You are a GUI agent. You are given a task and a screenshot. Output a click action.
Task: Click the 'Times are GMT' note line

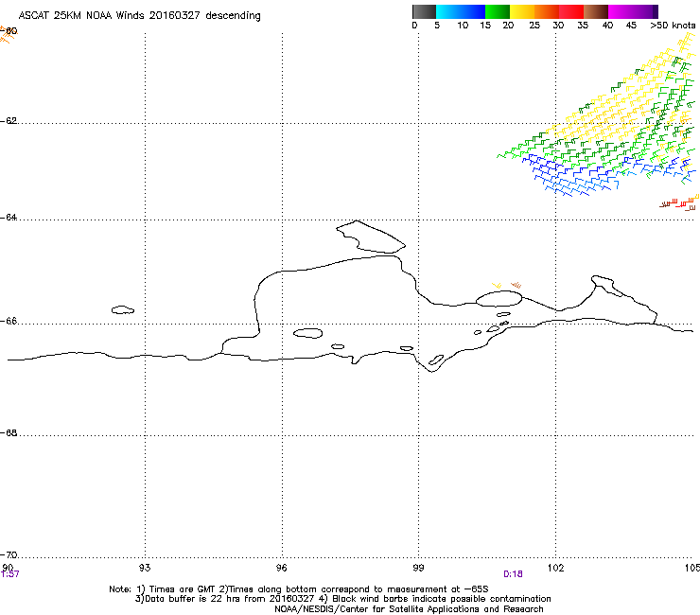pos(299,589)
